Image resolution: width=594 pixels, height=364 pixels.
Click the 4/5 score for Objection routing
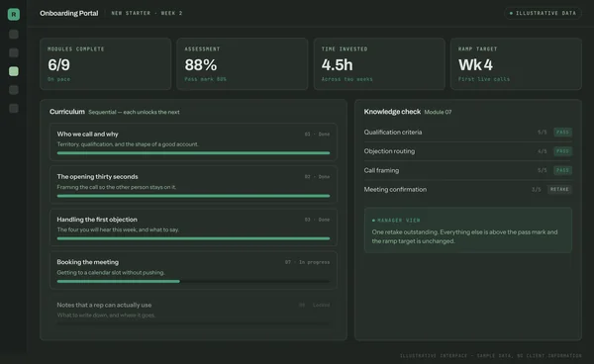coord(543,151)
